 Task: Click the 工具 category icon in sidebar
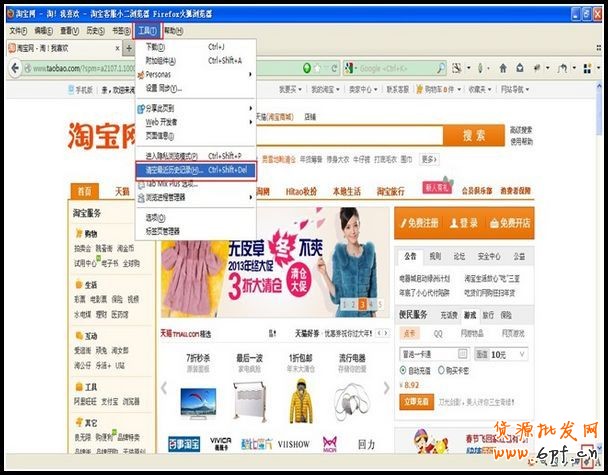(x=78, y=386)
